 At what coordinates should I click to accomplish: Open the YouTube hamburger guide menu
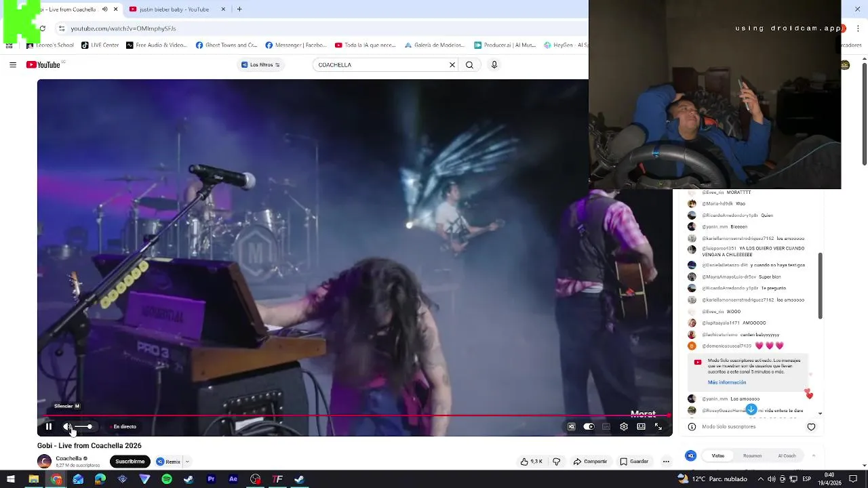(13, 65)
